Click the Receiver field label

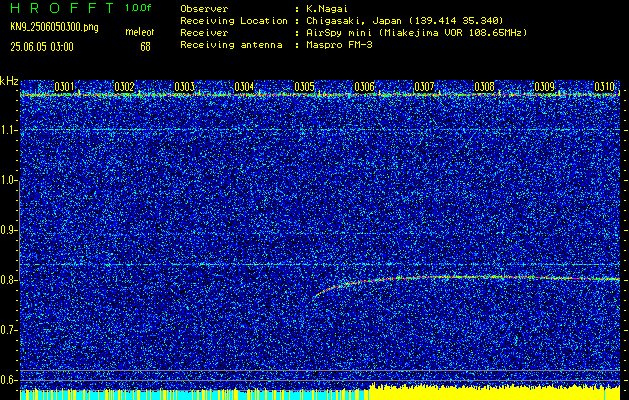pos(204,33)
